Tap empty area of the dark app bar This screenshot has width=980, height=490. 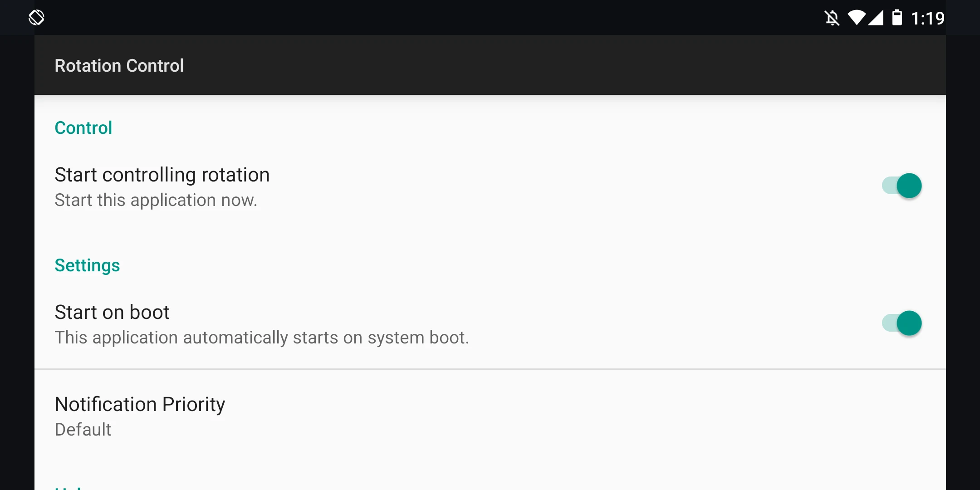pyautogui.click(x=544, y=65)
